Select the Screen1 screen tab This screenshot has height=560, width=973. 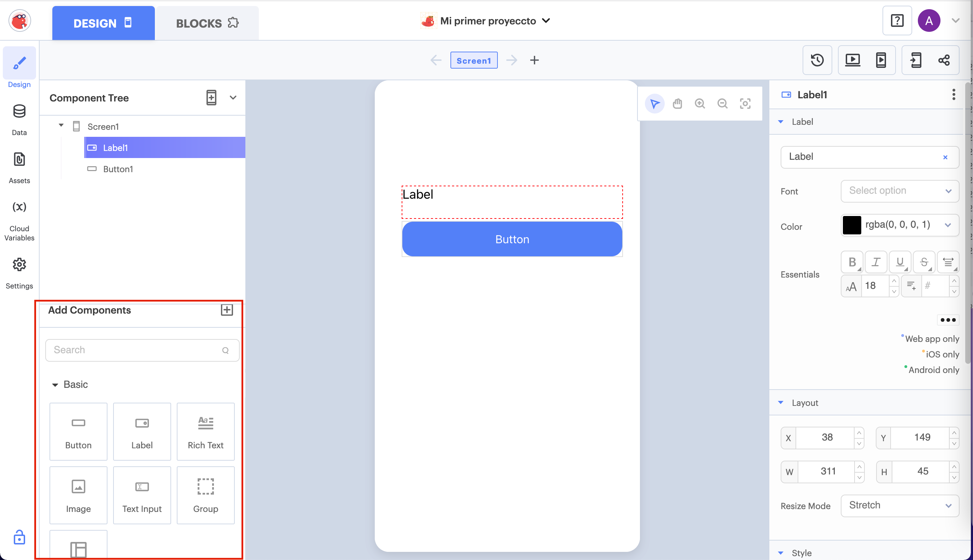(473, 60)
